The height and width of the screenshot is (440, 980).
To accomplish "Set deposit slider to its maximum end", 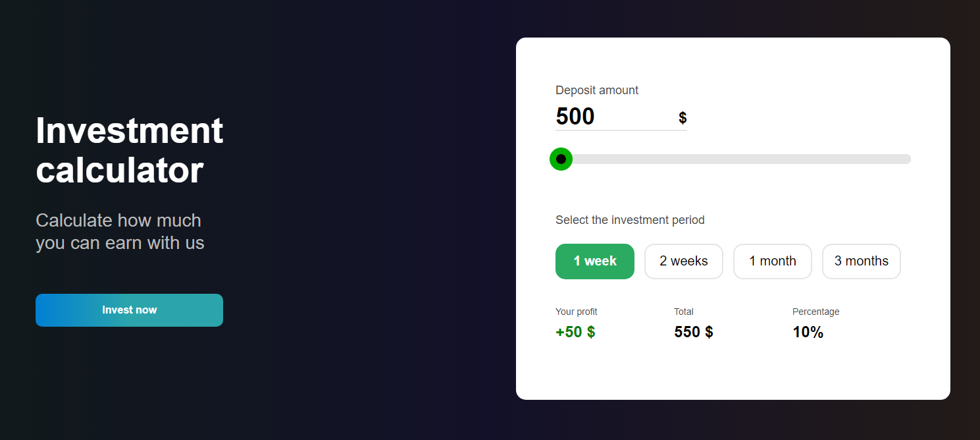I will (x=908, y=159).
